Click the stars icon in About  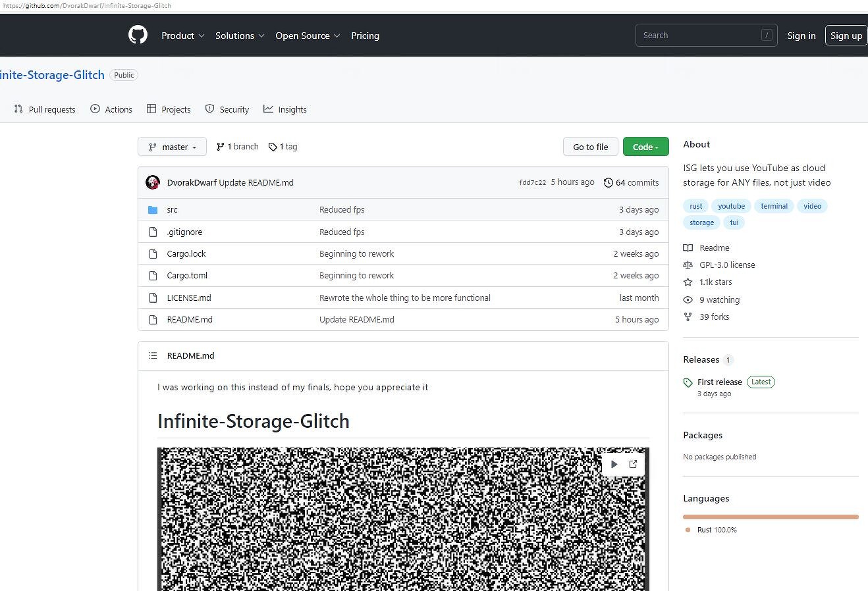(x=688, y=282)
